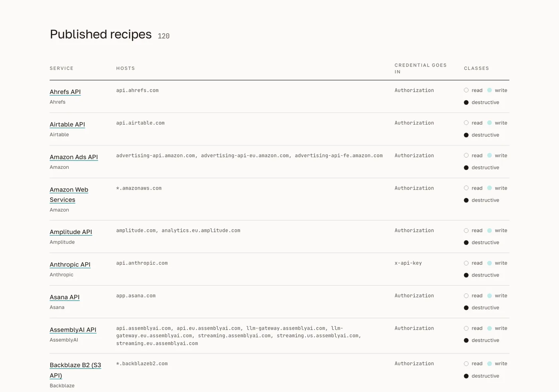Click the Airtable vendor name under Airtable API

[x=59, y=135]
